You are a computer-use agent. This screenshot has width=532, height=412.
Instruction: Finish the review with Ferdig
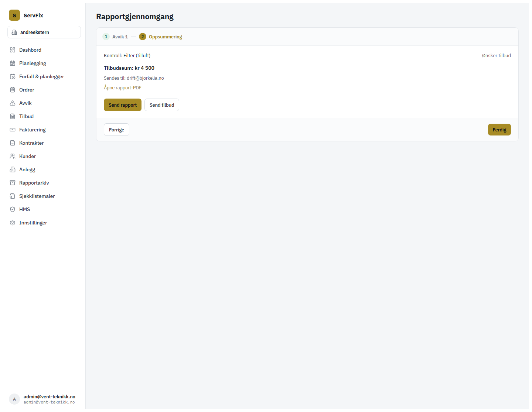(499, 130)
